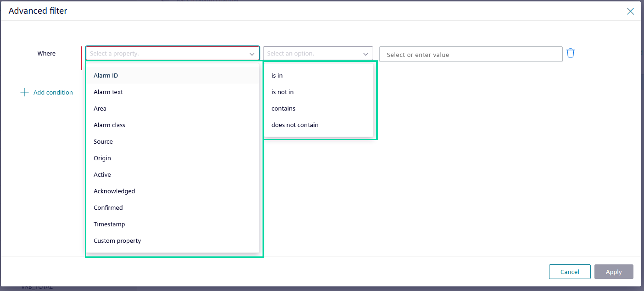Open the Select an option dropdown
The width and height of the screenshot is (644, 291).
coord(318,53)
